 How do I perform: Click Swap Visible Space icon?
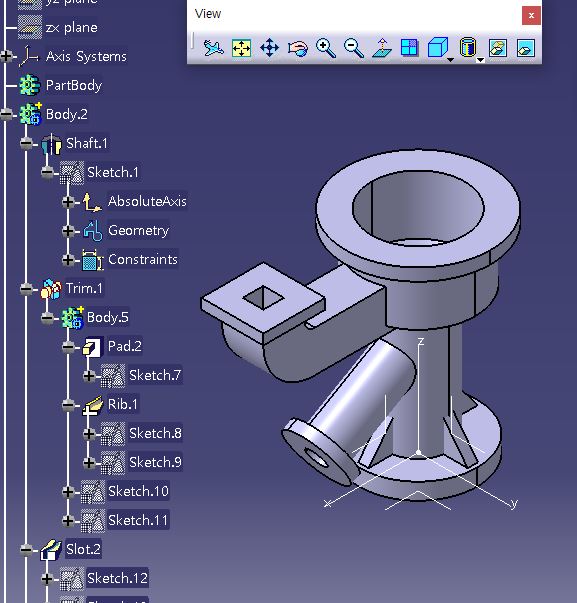click(525, 48)
